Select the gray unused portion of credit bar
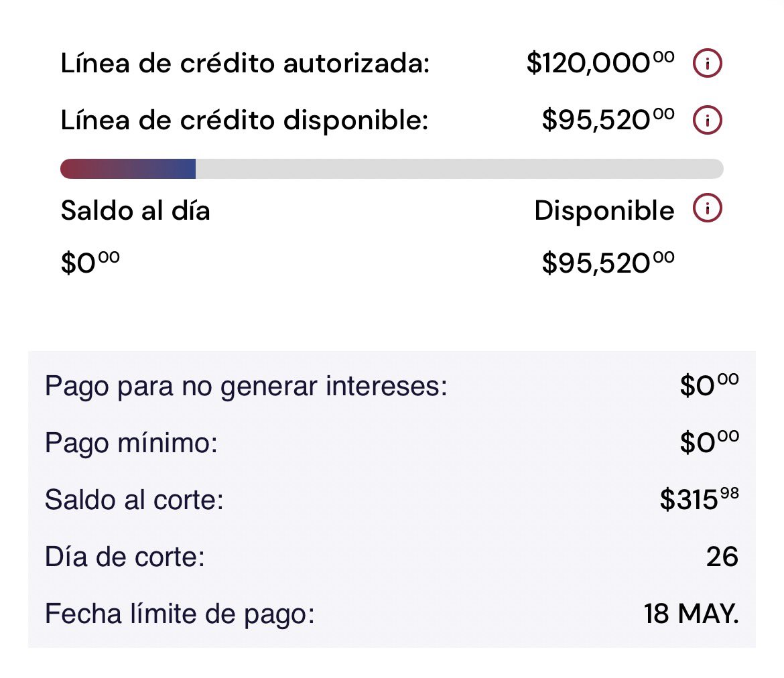The height and width of the screenshot is (678, 784). [x=460, y=169]
